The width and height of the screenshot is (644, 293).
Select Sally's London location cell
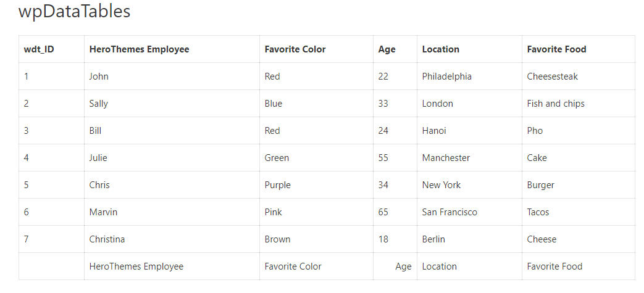(x=437, y=104)
